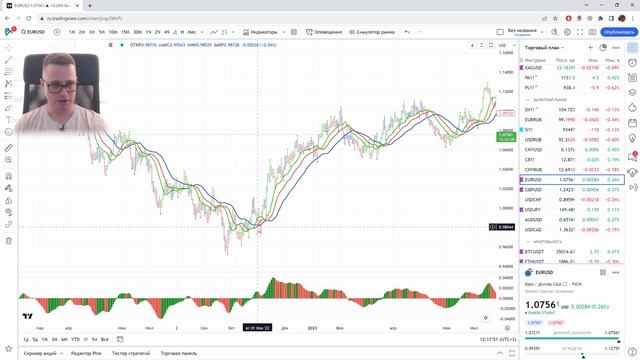
Task: Click the blue Publish button
Action: tap(618, 32)
